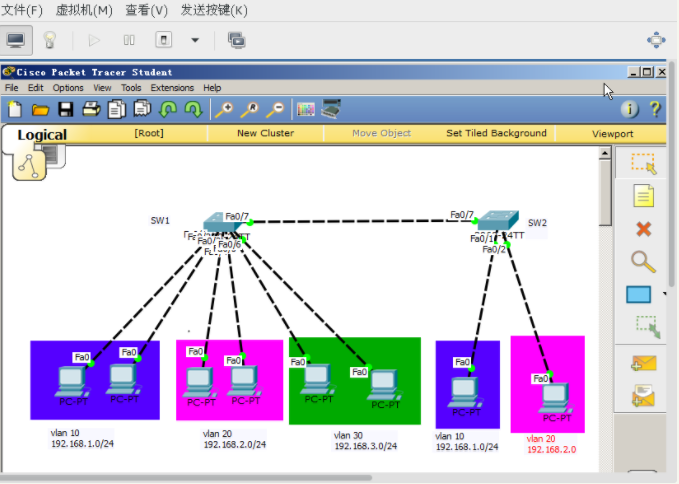Open the drawing palette icon
Screen dimensions: 679x484
point(306,110)
